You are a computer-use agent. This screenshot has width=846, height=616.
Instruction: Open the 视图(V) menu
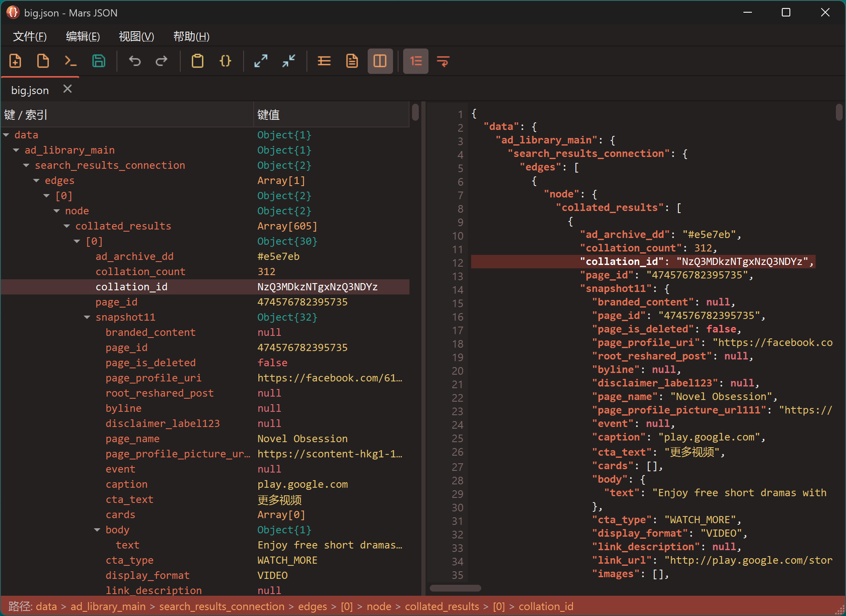pyautogui.click(x=136, y=37)
